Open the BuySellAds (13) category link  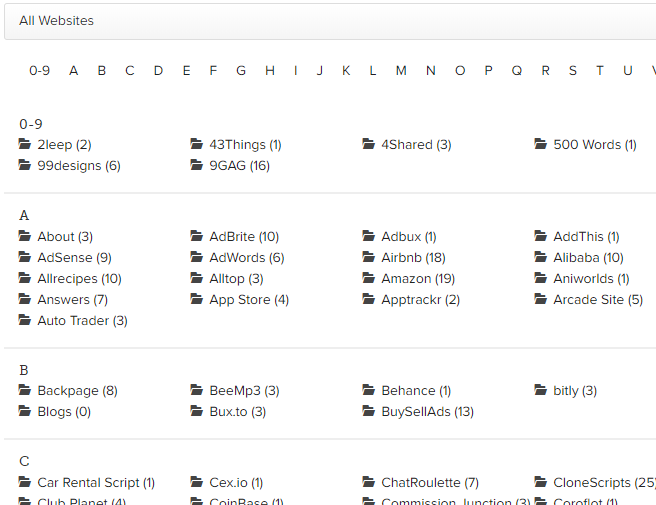click(x=428, y=412)
